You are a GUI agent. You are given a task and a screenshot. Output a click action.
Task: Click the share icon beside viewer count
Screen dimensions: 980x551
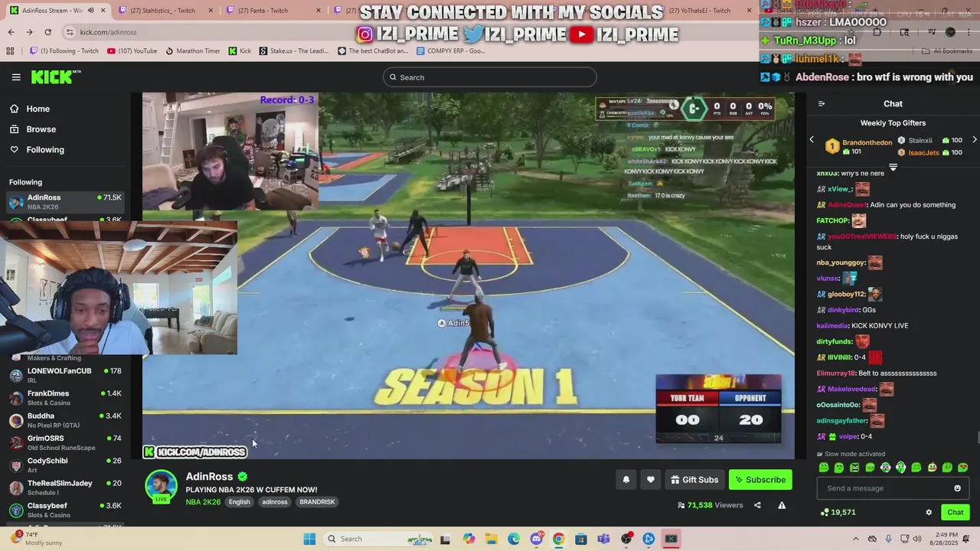[x=757, y=505]
